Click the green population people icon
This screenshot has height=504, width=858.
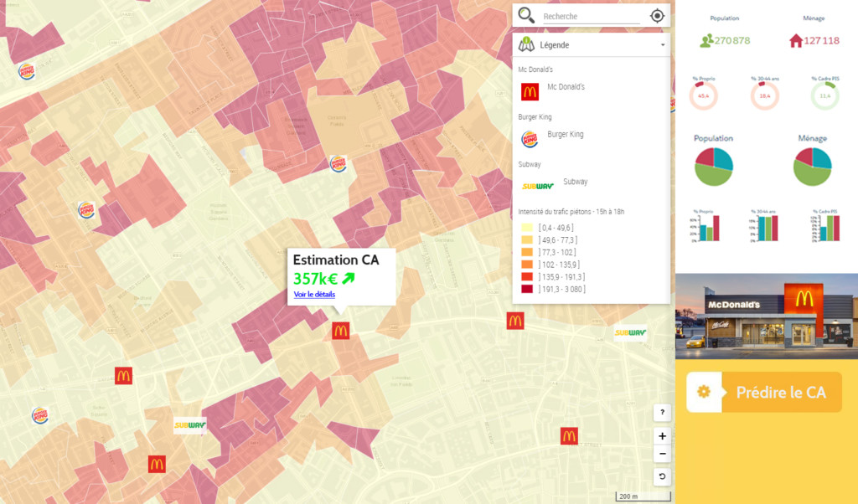tap(706, 40)
